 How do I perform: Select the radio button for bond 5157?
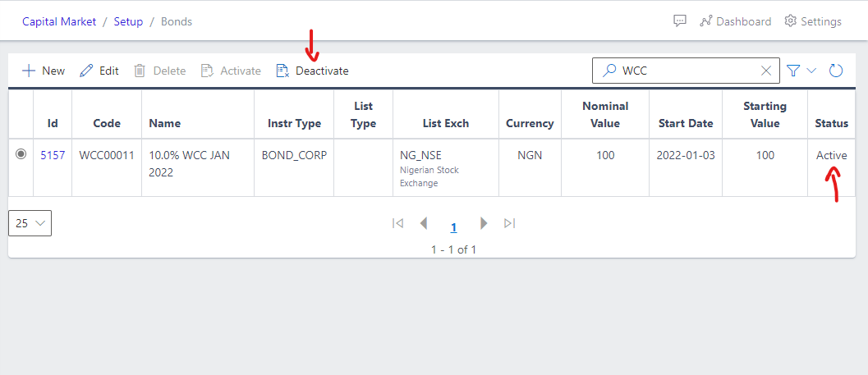click(x=21, y=153)
